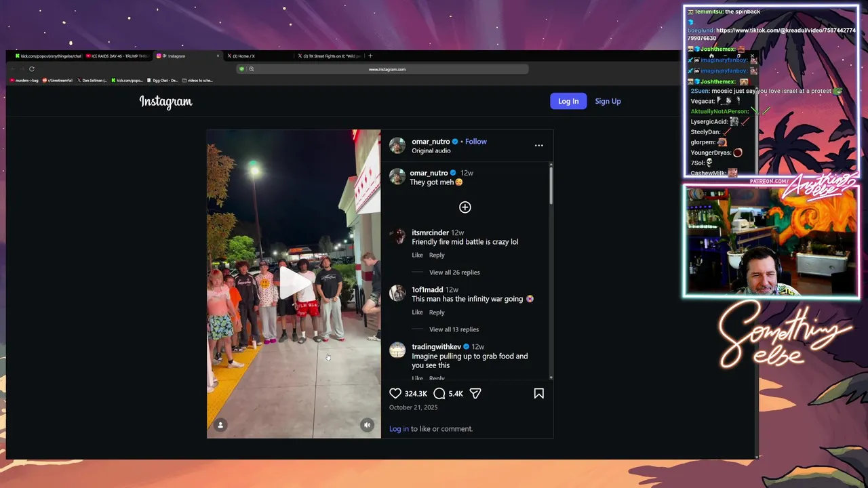Mute the video with speaker icon
The image size is (868, 488).
coord(367,425)
